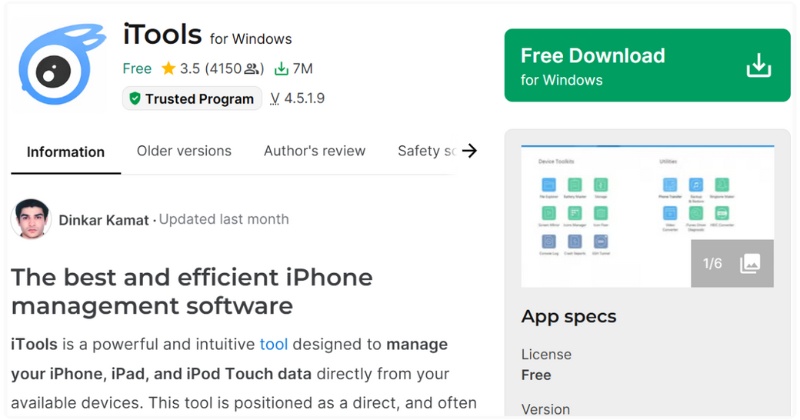The height and width of the screenshot is (420, 800).
Task: Click Dinkar Kamat's author avatar
Action: [31, 219]
